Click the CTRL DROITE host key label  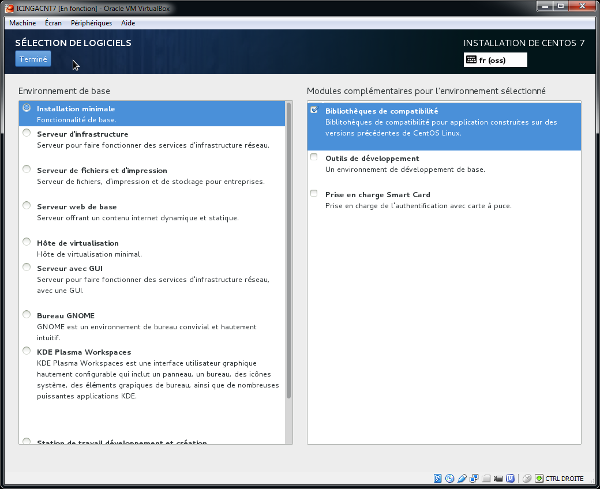pos(564,478)
